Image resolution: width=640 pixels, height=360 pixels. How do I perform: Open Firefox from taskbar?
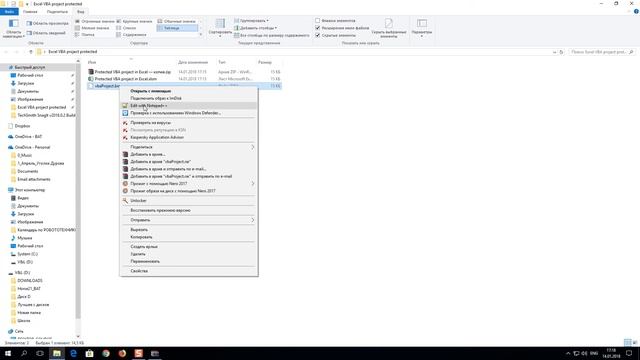[x=122, y=353]
